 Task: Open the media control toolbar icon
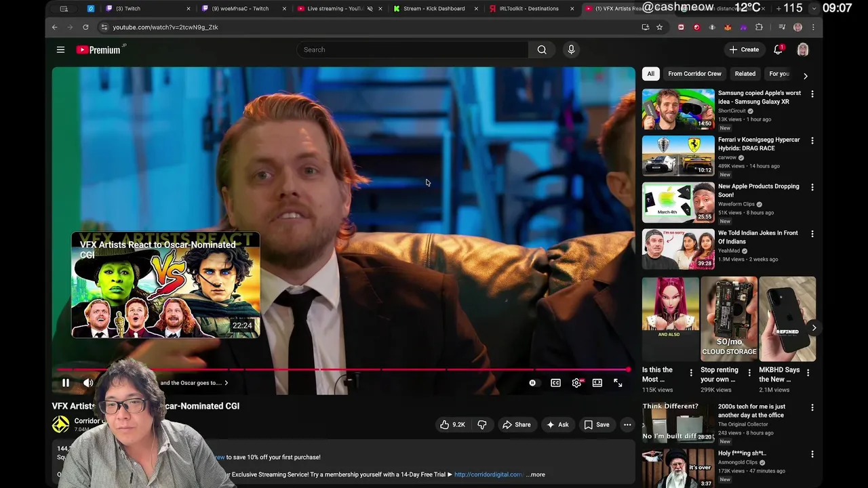782,27
